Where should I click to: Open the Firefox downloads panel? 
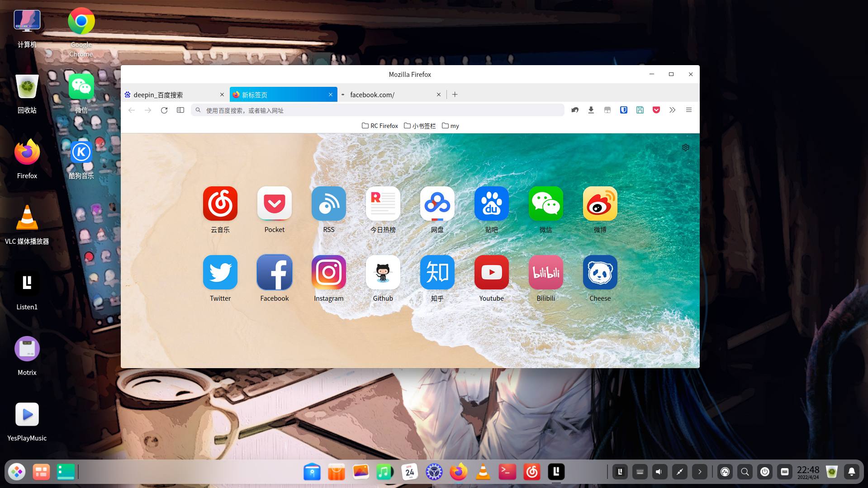[591, 110]
